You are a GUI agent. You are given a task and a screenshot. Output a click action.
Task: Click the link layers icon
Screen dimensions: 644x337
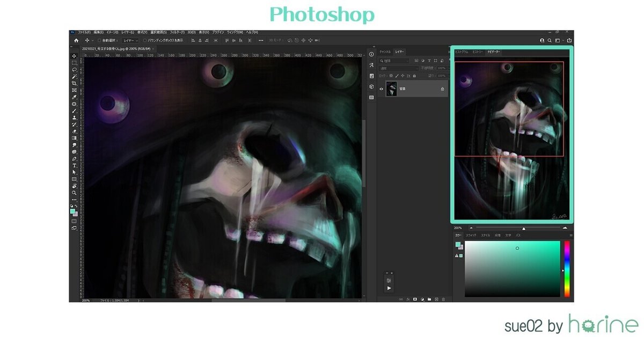coord(400,299)
